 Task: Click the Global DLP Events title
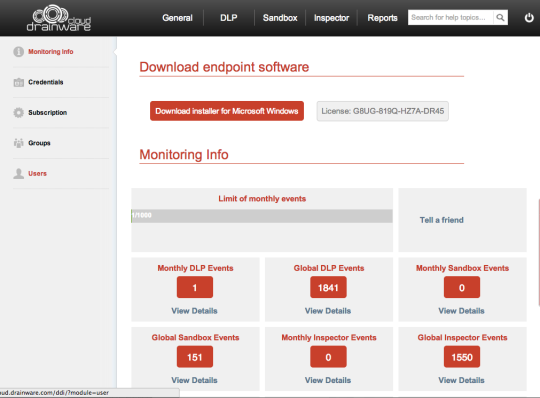tap(329, 268)
